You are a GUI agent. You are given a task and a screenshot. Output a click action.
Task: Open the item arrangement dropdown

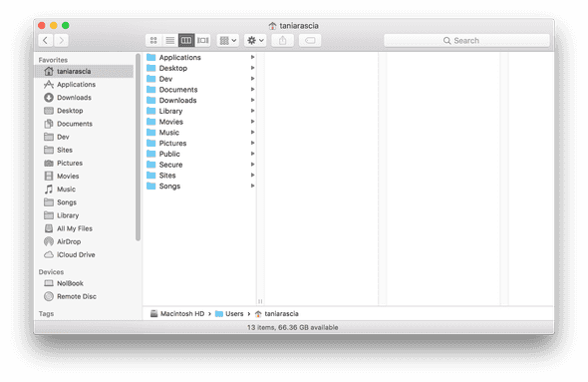pos(227,40)
